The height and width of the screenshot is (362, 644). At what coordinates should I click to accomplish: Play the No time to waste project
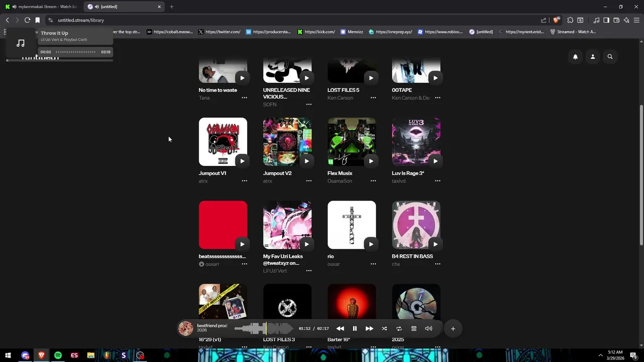coord(242,78)
